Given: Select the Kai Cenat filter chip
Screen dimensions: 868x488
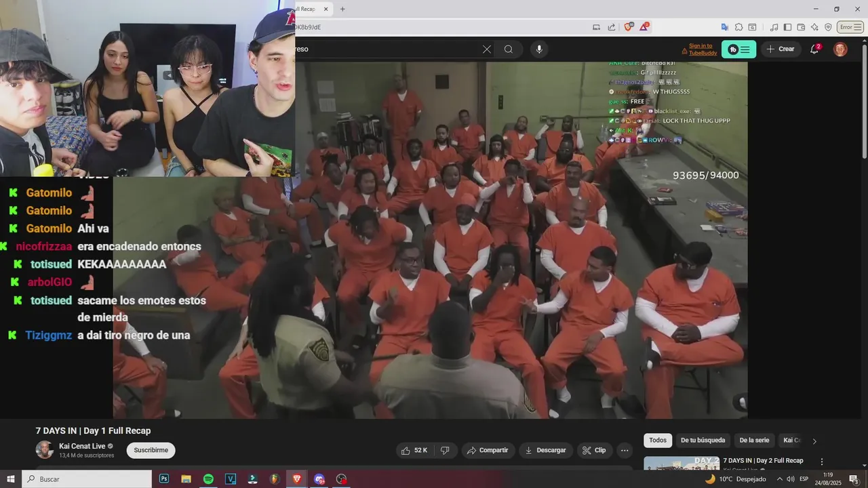Looking at the screenshot, I should pos(792,441).
